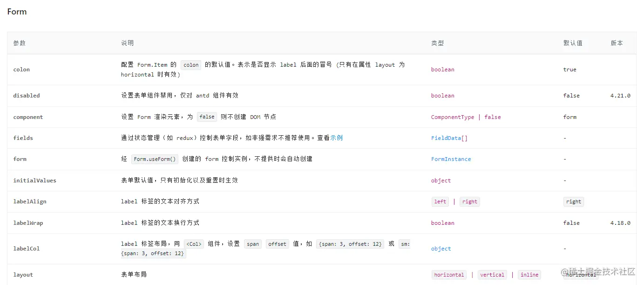Click the right default value tag

(574, 202)
